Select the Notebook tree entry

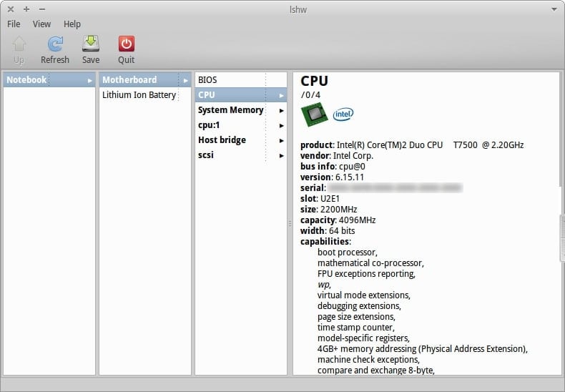pyautogui.click(x=49, y=80)
